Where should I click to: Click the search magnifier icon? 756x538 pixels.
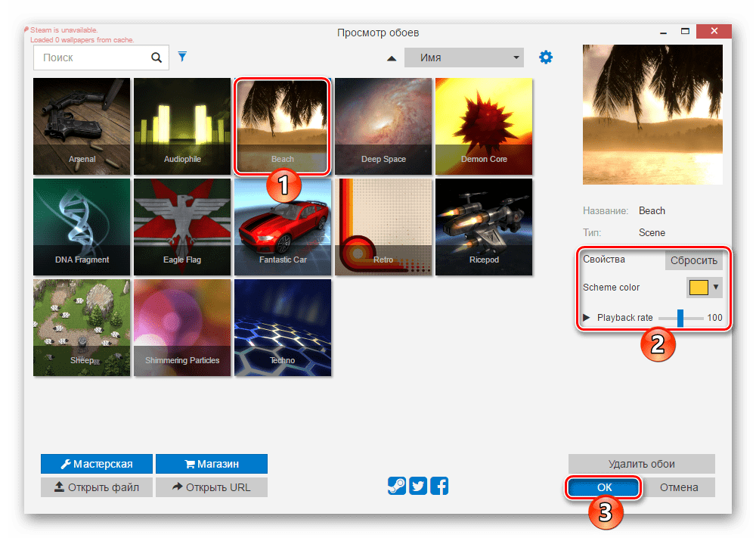click(x=156, y=58)
